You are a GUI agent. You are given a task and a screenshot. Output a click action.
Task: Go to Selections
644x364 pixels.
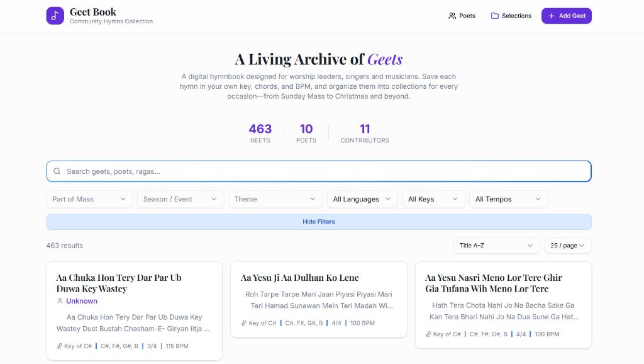coord(511,16)
